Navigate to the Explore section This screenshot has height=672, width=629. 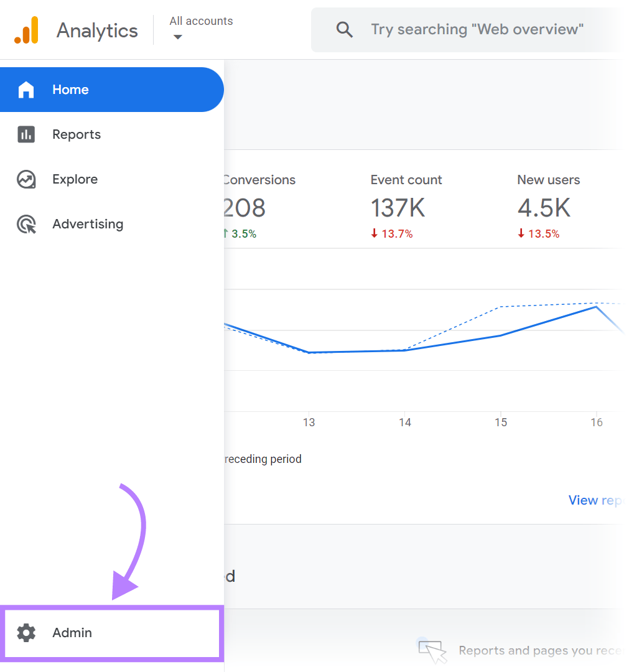75,179
